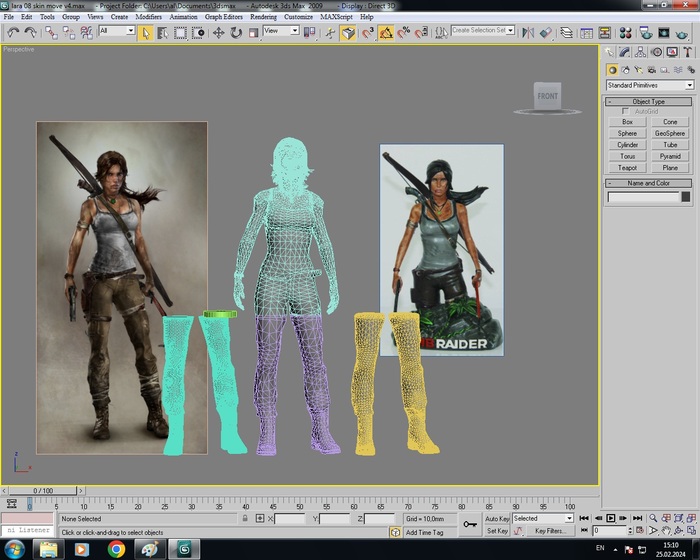Toggle Set Key mode
Viewport: 700px width, 560px height.
point(497,531)
